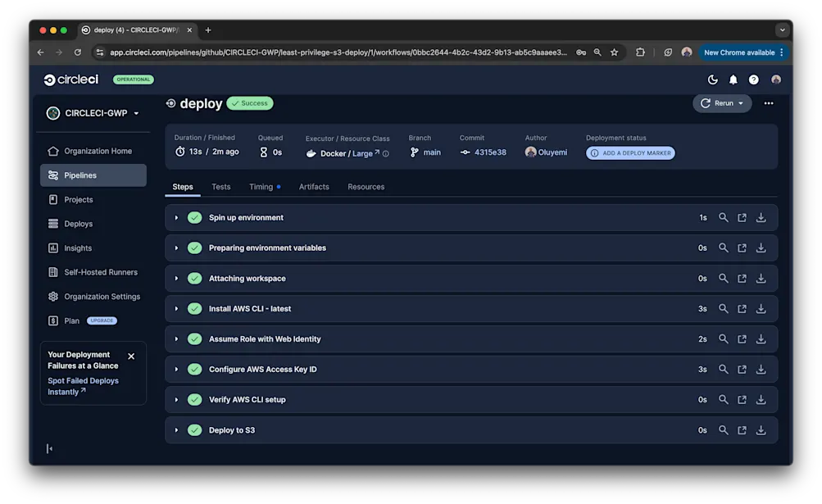Open user avatar in CircleCI header
This screenshot has height=504, width=822.
[x=776, y=79]
